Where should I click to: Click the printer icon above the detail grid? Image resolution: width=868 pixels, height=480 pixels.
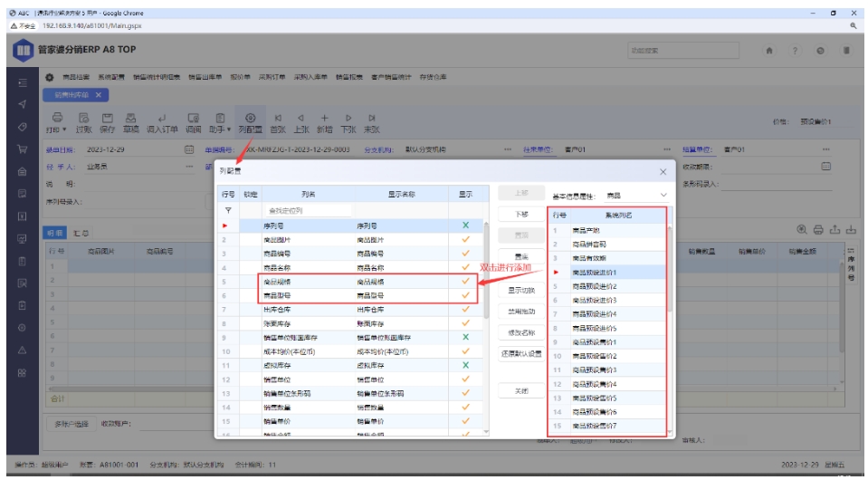point(818,229)
